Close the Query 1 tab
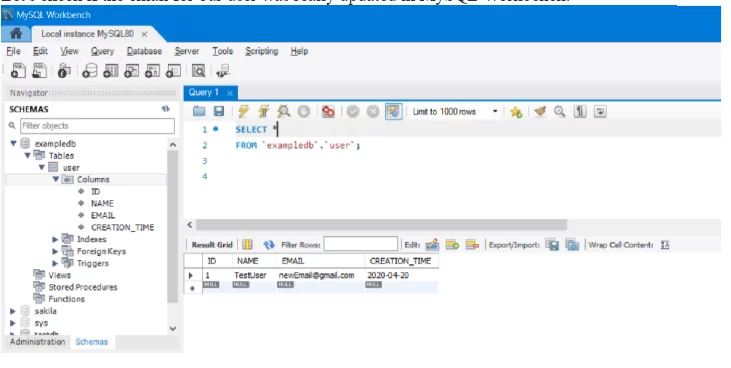 pyautogui.click(x=230, y=93)
